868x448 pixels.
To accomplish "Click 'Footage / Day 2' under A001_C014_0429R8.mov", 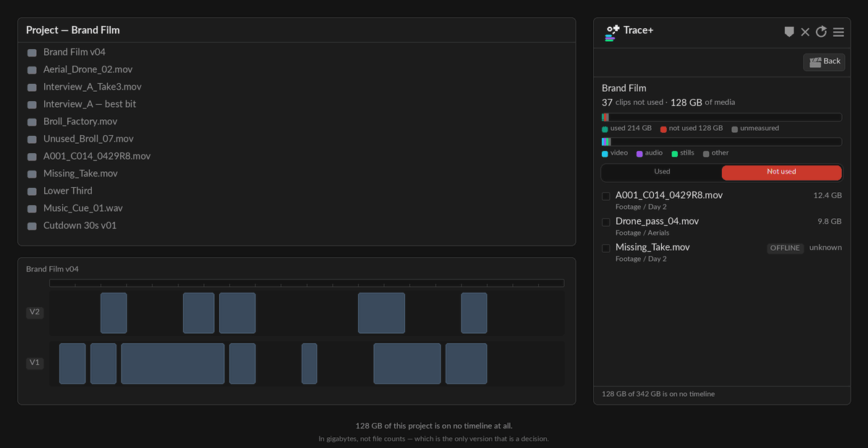I will (x=641, y=207).
